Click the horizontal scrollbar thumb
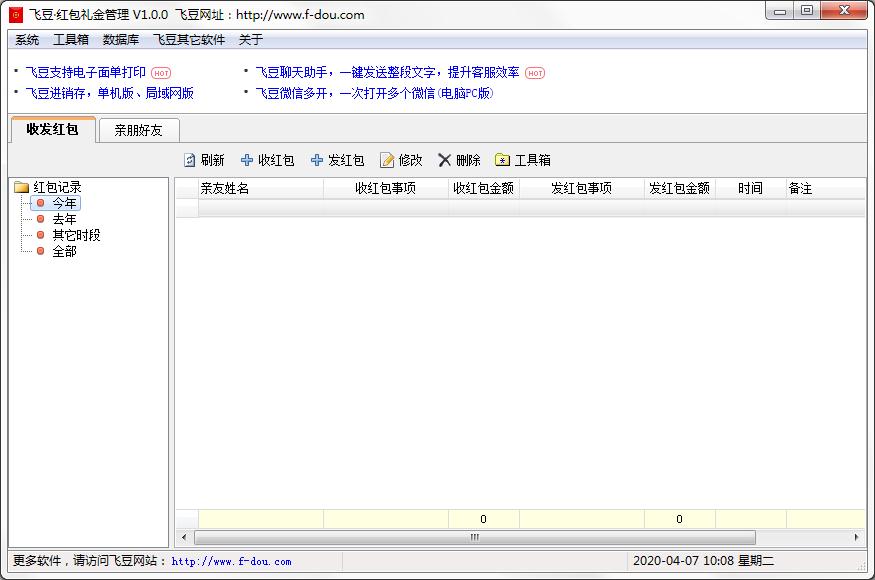Image resolution: width=875 pixels, height=580 pixels. tap(475, 538)
